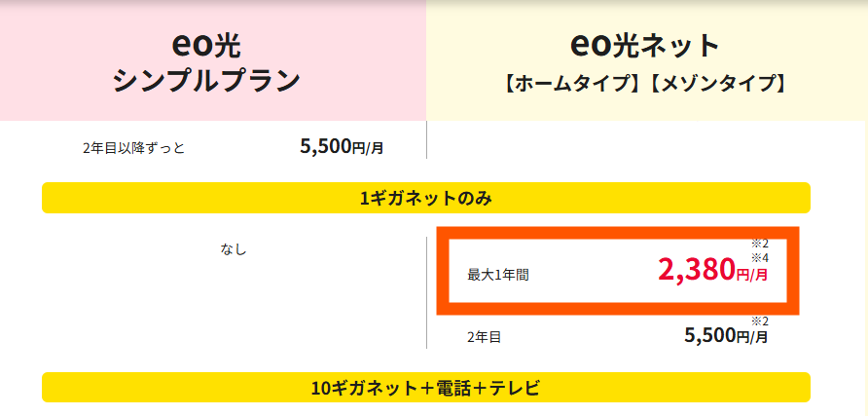
Task: Open the ※4 footnote marker
Action: pos(759,257)
